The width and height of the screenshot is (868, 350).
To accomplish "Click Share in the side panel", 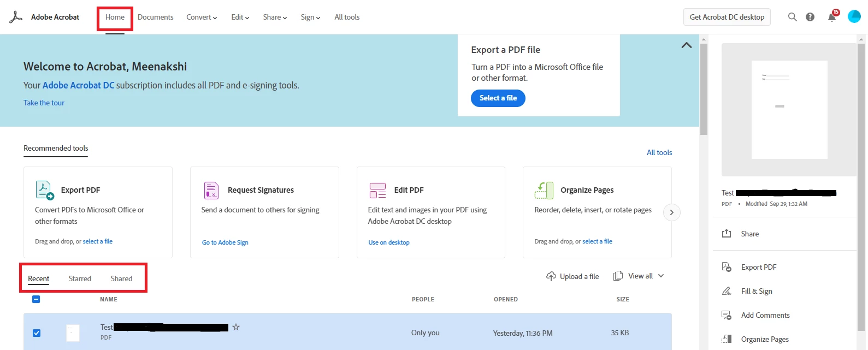I will tap(750, 234).
